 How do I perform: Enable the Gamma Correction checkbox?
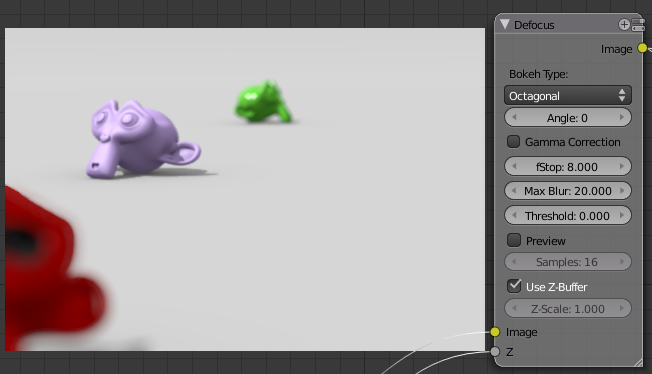pos(514,141)
